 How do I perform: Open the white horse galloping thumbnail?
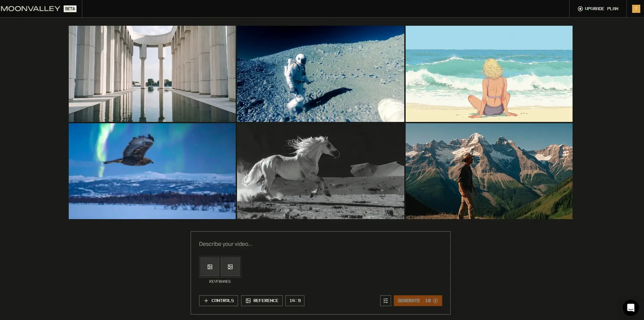(321, 171)
